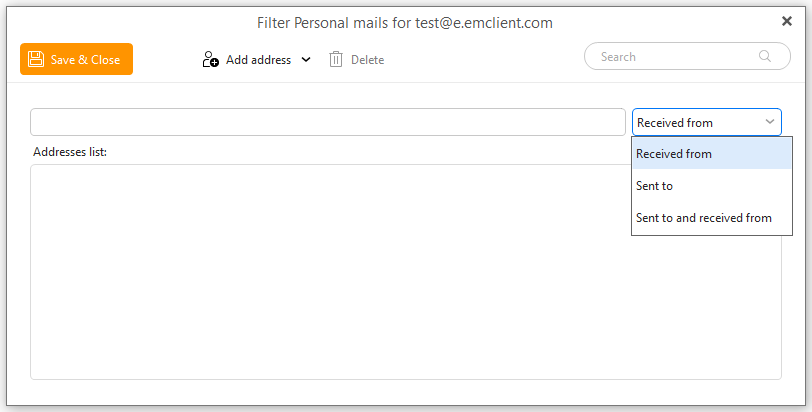Click the Received from combo box
Viewport: 812px width, 412px height.
(706, 122)
